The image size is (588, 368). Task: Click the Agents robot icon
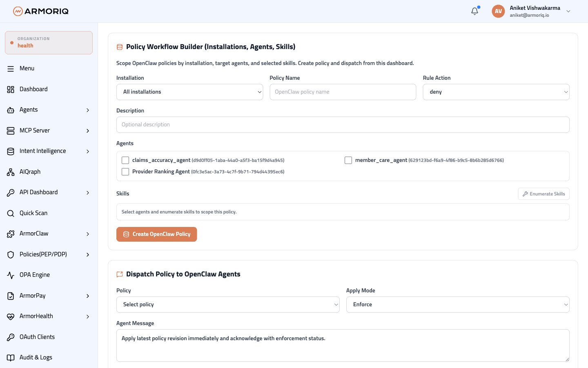[11, 110]
